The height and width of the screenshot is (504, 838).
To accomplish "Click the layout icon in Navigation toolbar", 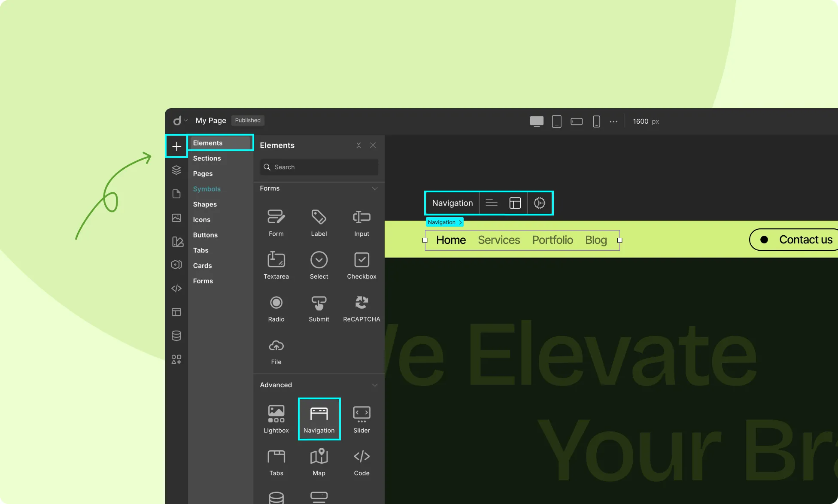I will (515, 203).
